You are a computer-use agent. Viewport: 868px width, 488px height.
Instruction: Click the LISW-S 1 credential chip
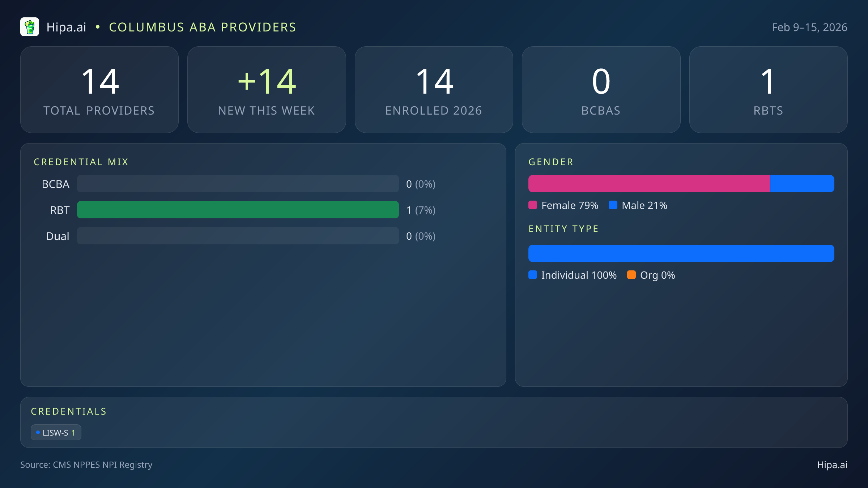[x=56, y=432]
